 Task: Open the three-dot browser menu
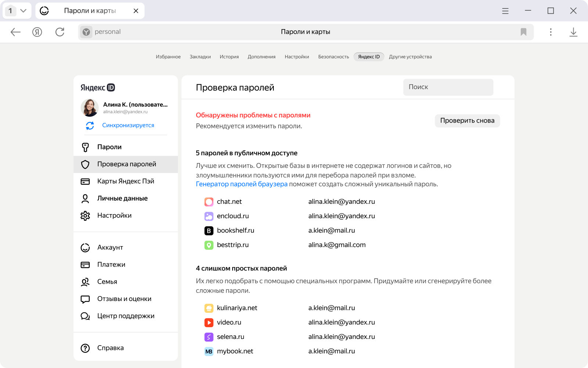[551, 32]
